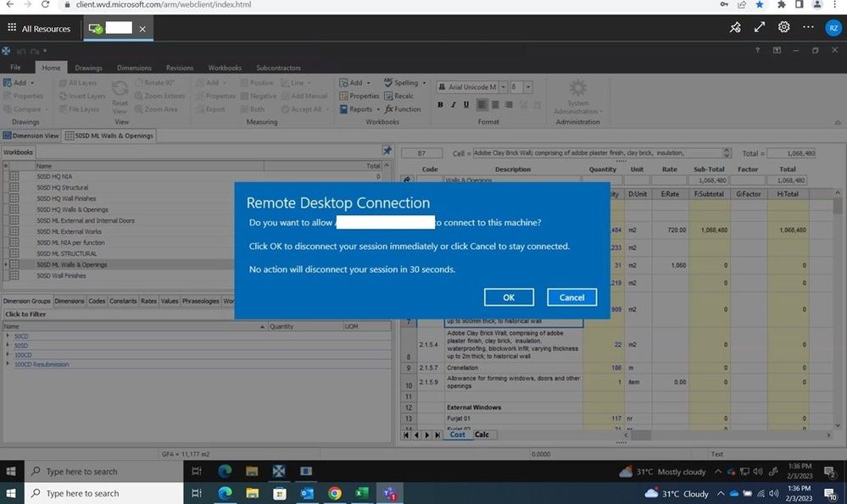
Task: Open the Reports dropdown
Action: point(359,109)
